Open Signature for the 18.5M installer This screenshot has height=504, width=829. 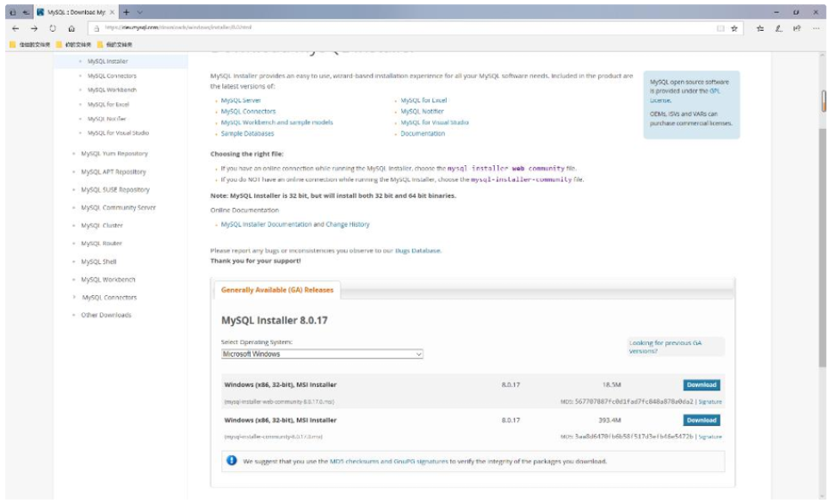(710, 402)
